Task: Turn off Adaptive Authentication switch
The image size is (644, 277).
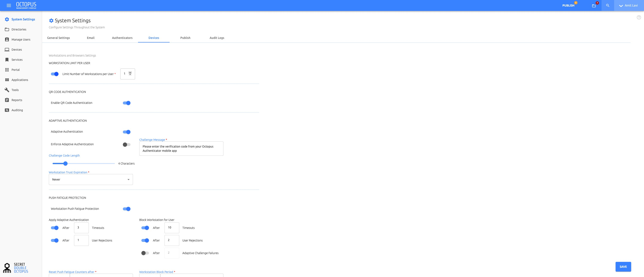Action: (126, 132)
